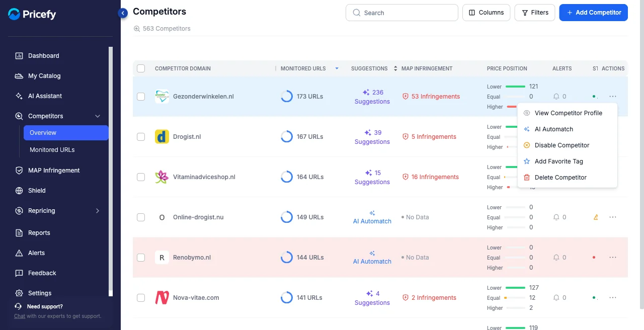Open actions ellipsis for Nova-vitae.com
Screen dimensions: 644x330
(613, 297)
